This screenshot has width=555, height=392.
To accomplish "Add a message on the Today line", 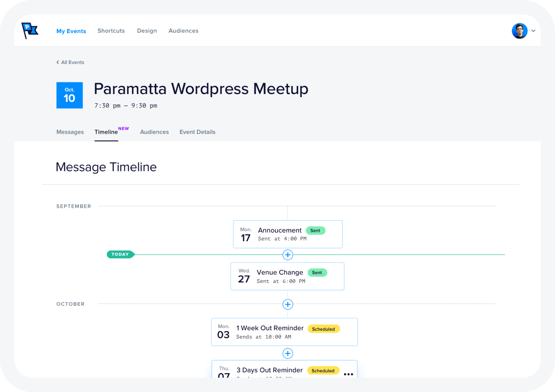I will tap(288, 255).
